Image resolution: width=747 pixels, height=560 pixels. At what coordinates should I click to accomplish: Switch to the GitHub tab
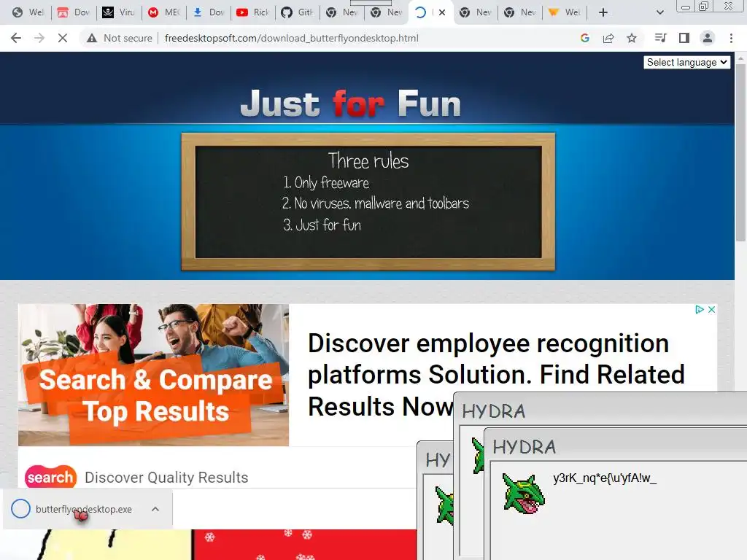point(297,12)
